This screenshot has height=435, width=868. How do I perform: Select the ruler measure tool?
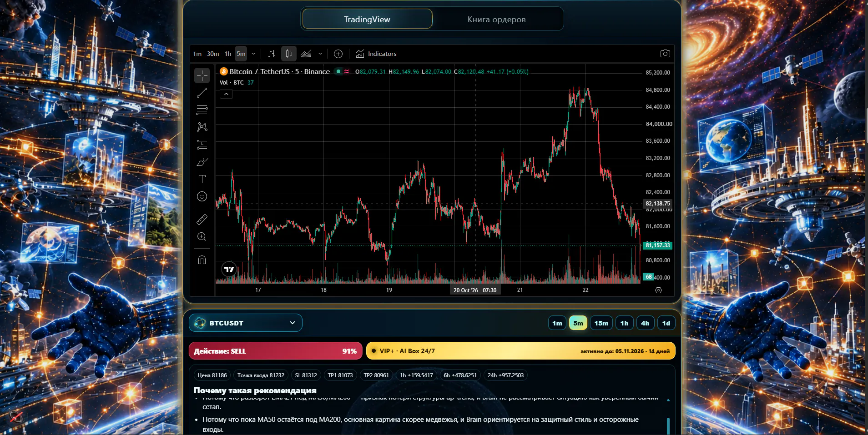click(x=202, y=220)
